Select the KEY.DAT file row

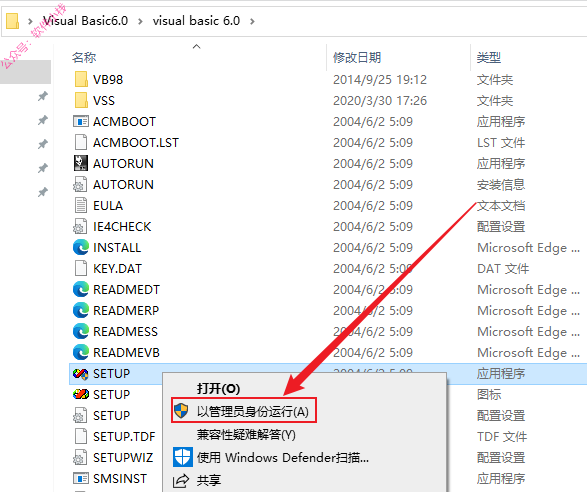tap(328, 268)
